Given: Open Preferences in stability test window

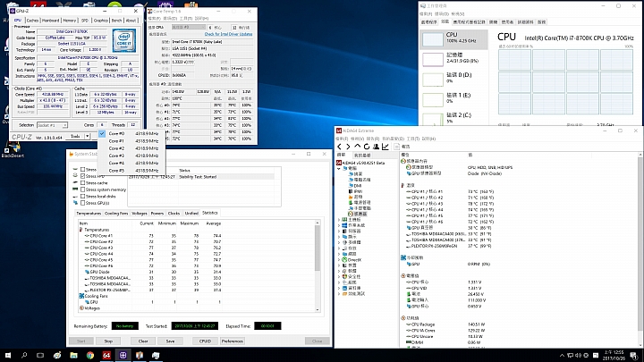Looking at the screenshot, I should coord(233,341).
